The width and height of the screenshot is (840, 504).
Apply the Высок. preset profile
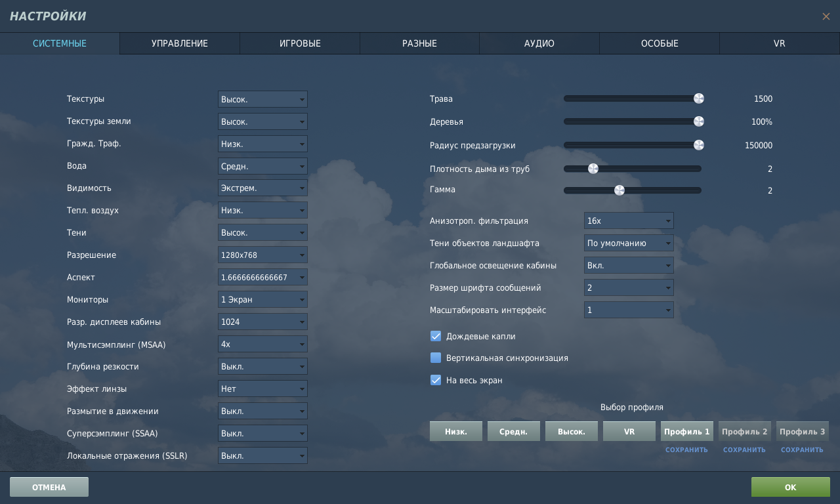572,431
